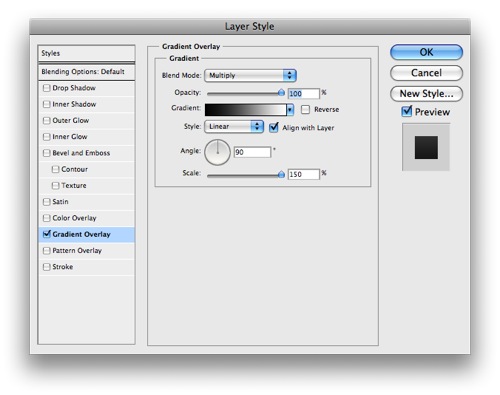
Task: Toggle the Satin effect checkbox
Action: (46, 202)
